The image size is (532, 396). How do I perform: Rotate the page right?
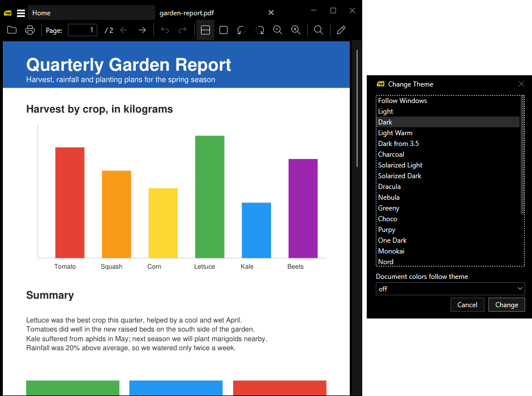[260, 30]
